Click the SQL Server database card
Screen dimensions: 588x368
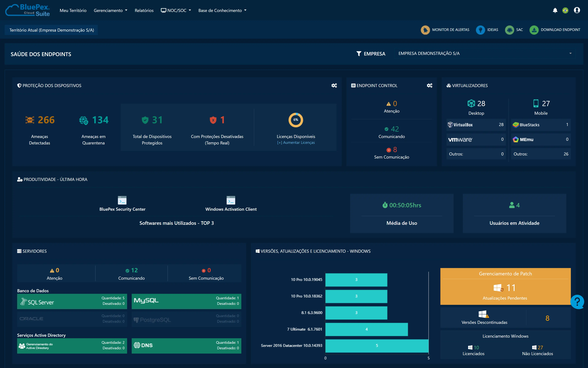(72, 301)
